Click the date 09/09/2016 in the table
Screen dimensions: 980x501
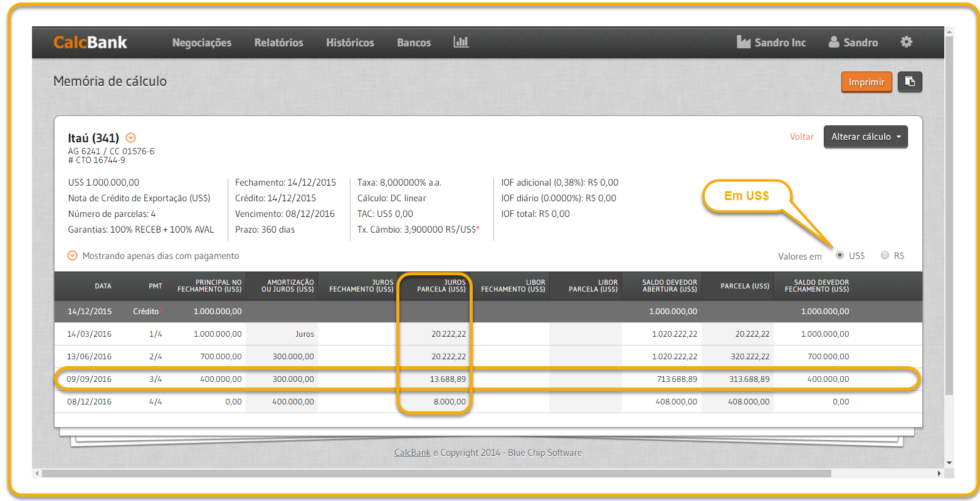[x=89, y=379]
